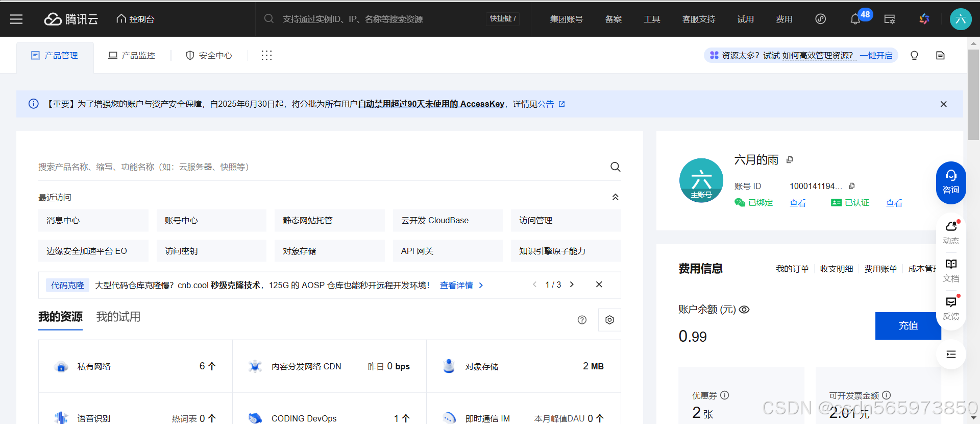Dismiss the AccessKey security notice banner
Image resolution: width=980 pixels, height=424 pixels.
(x=943, y=104)
